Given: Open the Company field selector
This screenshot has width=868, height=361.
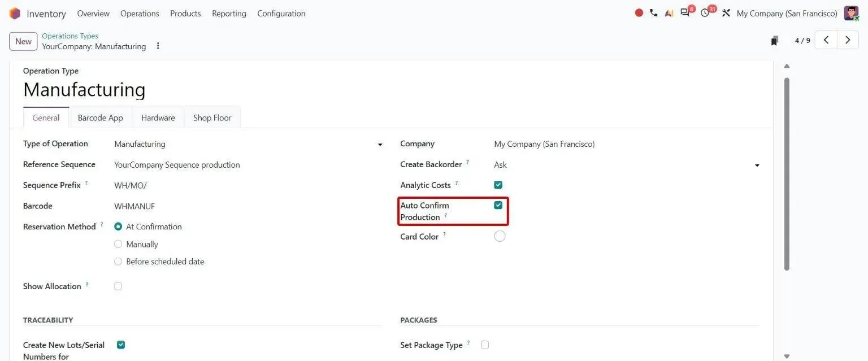Looking at the screenshot, I should tap(627, 144).
